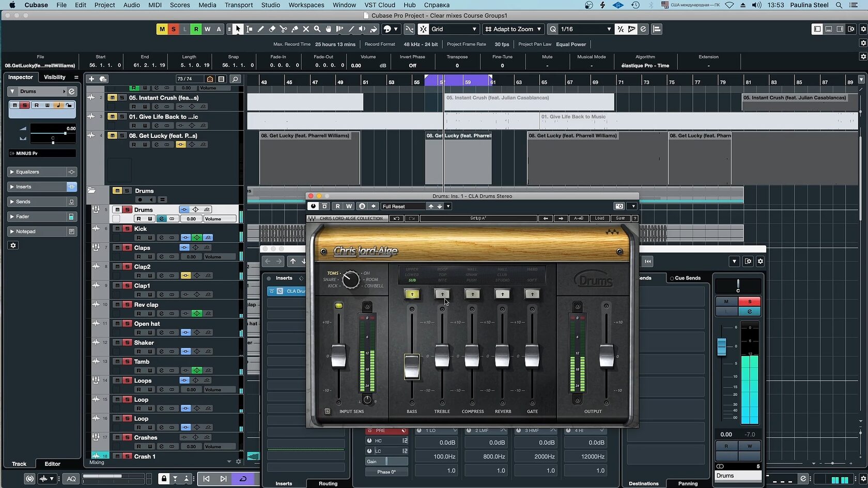
Task: Click the CLA plugin previous preset arrow
Action: pyautogui.click(x=546, y=218)
